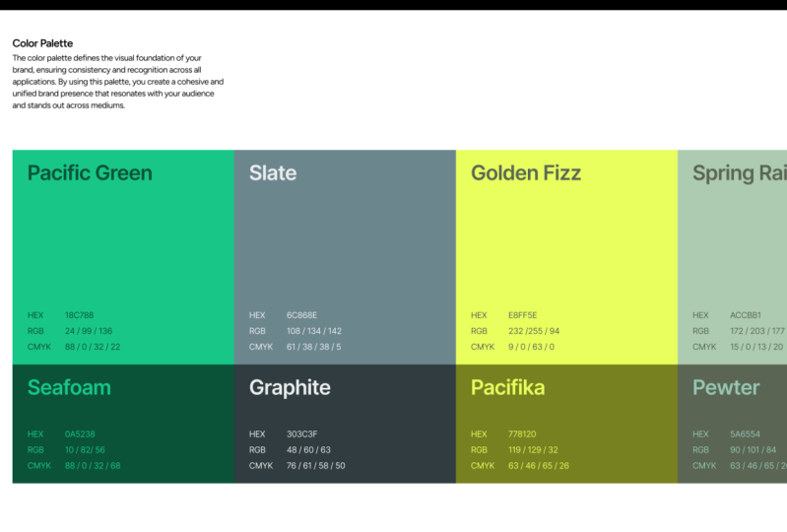787x532 pixels.
Task: Click hex value 303C3F
Action: coord(302,434)
